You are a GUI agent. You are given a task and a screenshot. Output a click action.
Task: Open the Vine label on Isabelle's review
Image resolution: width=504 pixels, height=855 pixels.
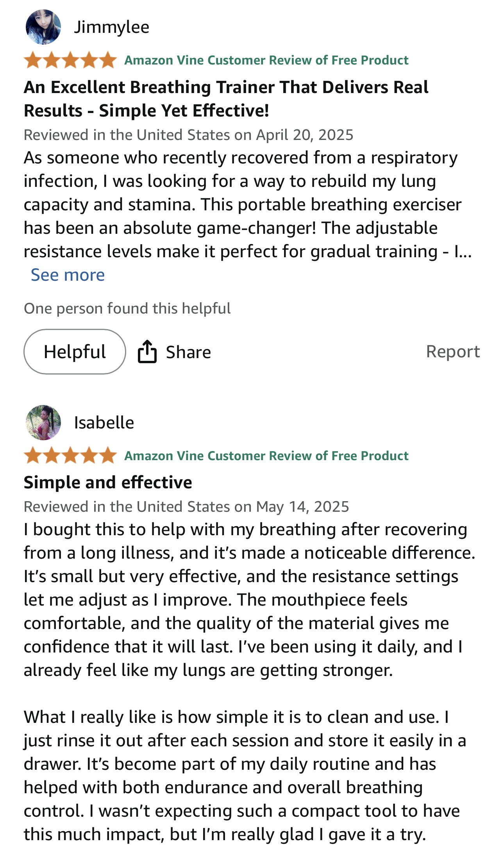(266, 456)
